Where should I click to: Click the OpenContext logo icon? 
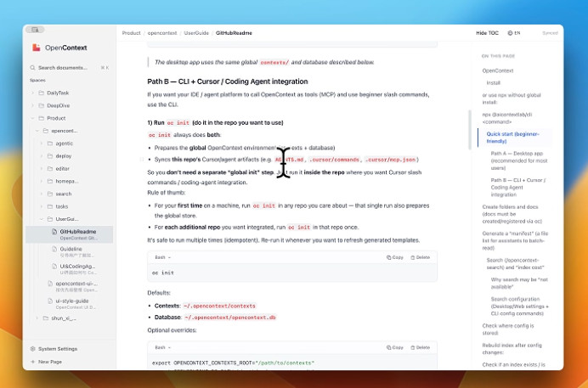tap(37, 48)
